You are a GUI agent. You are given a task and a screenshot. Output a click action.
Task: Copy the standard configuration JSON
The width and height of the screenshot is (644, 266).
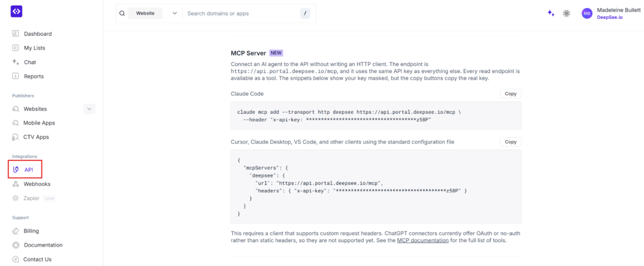(511, 141)
